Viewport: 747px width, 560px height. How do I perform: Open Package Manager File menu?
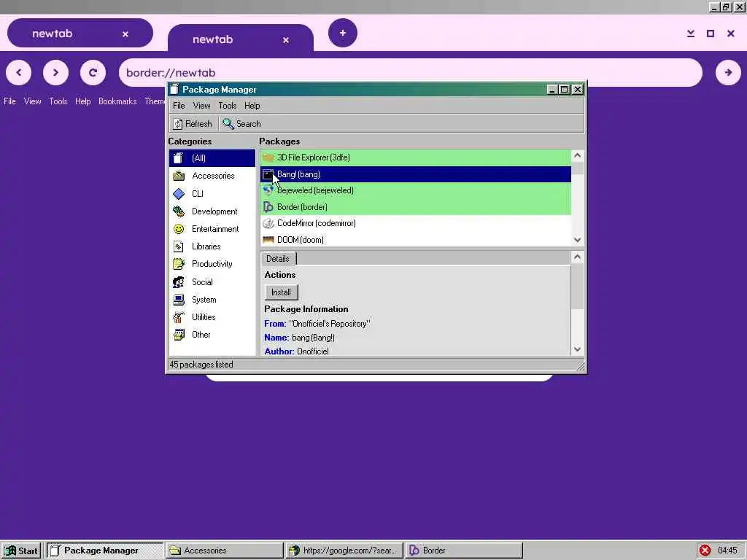coord(179,106)
